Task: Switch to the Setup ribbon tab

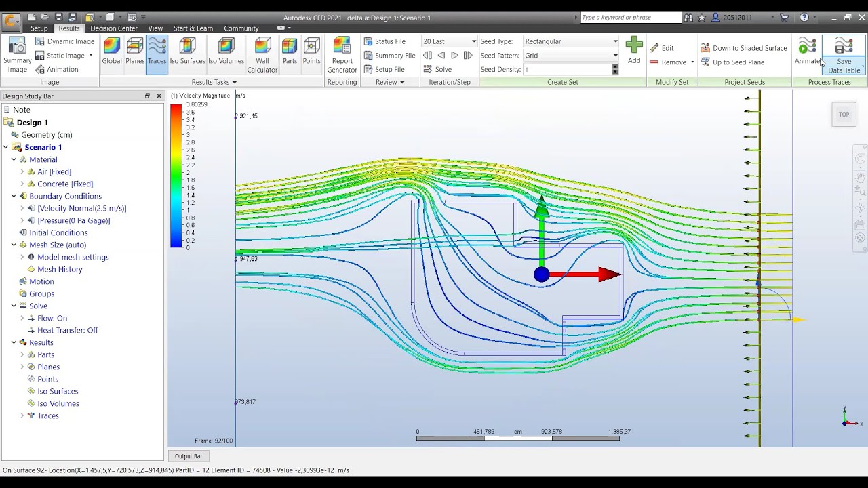Action: (39, 28)
